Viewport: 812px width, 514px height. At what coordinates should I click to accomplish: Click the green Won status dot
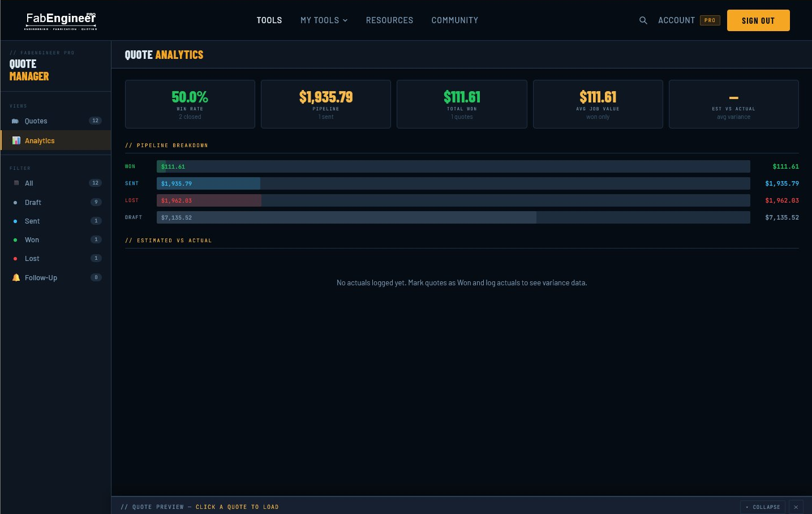point(15,239)
